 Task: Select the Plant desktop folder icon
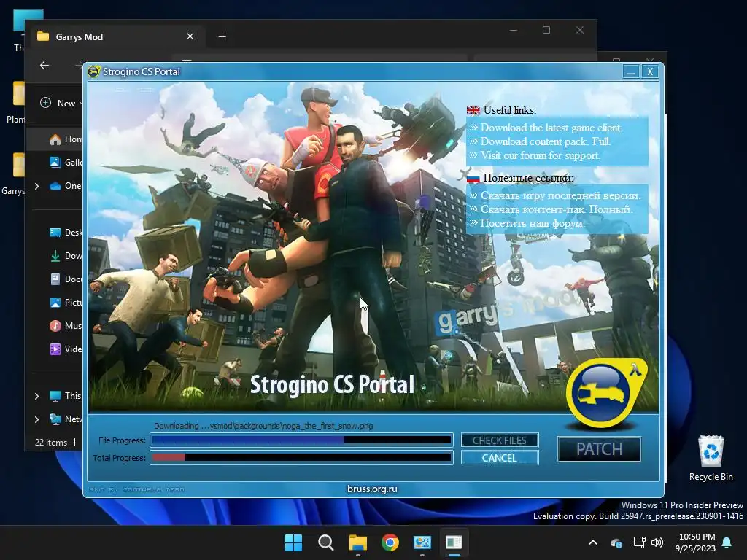coord(15,103)
